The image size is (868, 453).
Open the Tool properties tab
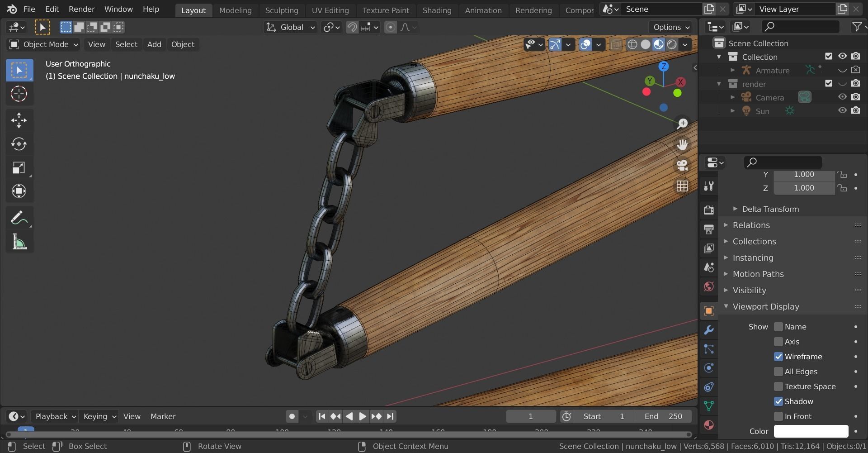tap(709, 186)
